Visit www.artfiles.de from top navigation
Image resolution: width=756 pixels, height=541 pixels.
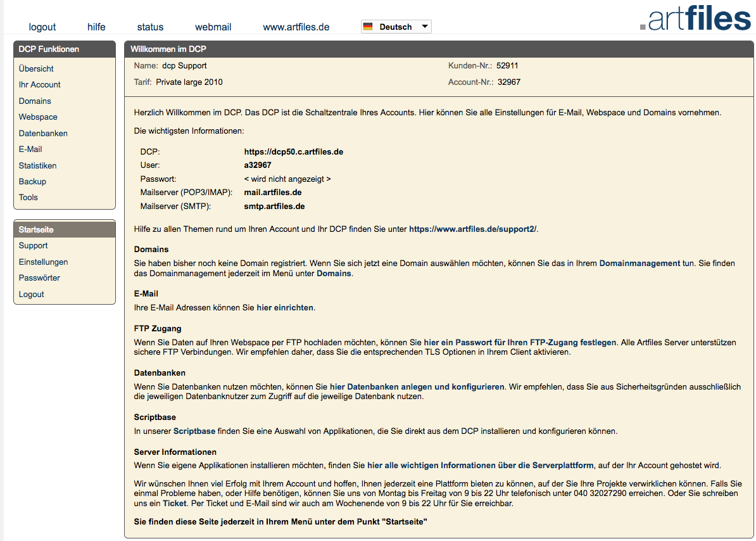(296, 27)
